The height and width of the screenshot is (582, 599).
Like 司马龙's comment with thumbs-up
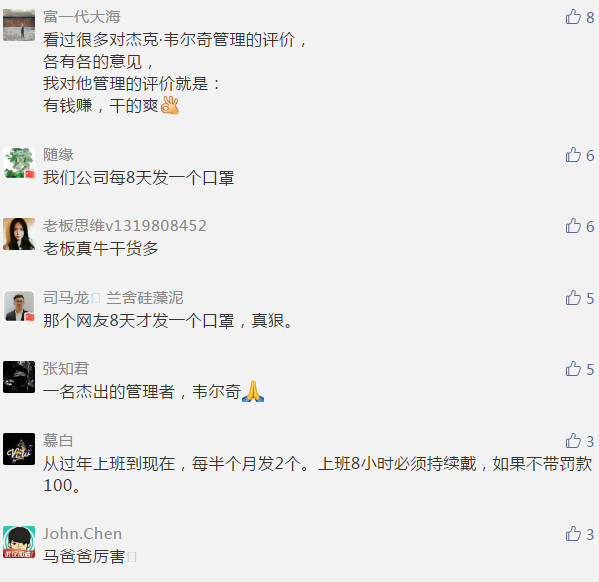pos(573,298)
